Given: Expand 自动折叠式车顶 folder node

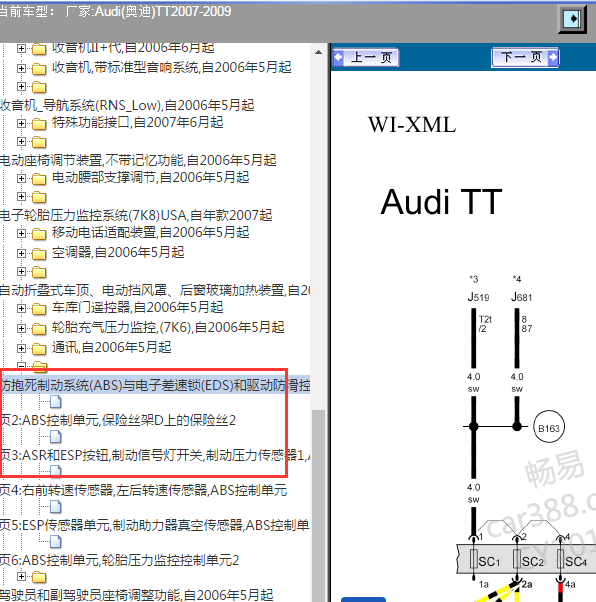Looking at the screenshot, I should click(22, 272).
